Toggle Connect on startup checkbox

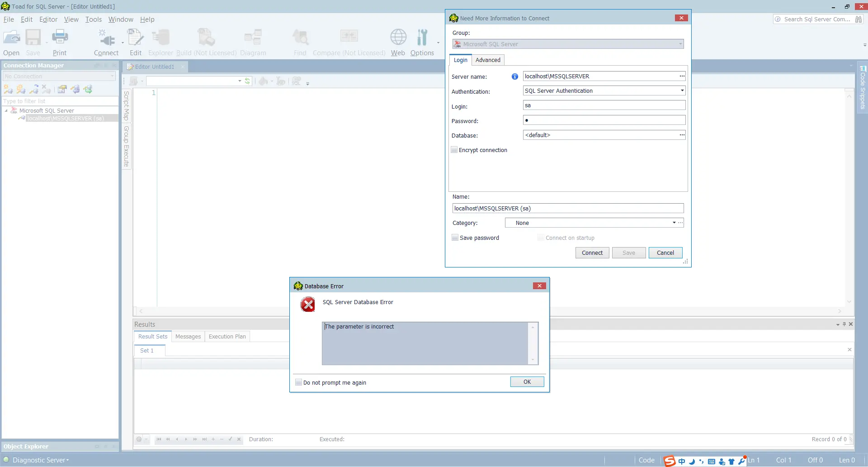coord(541,238)
